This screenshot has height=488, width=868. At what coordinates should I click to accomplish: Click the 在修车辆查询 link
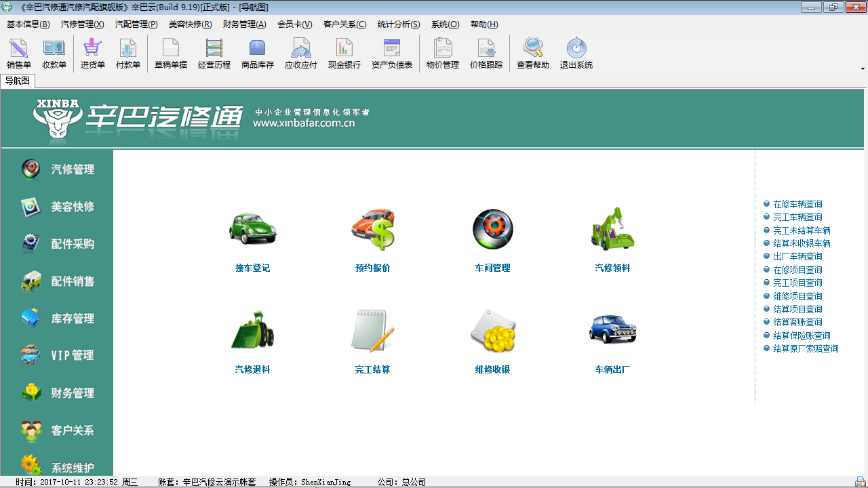[797, 204]
